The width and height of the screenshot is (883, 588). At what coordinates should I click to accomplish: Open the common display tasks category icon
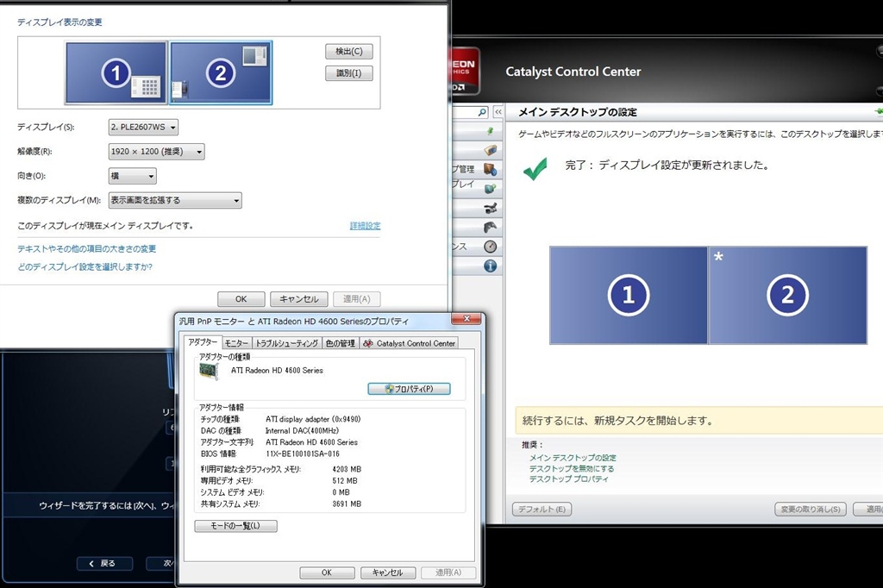[490, 188]
